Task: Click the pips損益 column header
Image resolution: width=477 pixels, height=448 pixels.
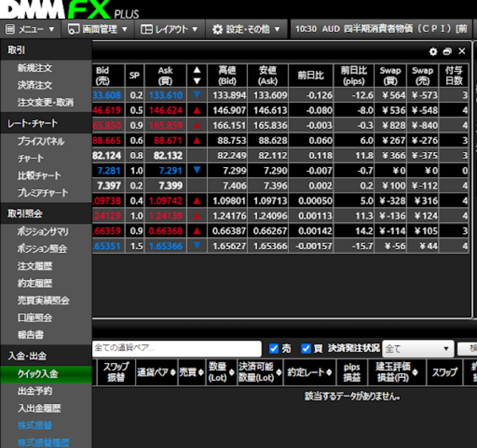Action: coord(351,372)
